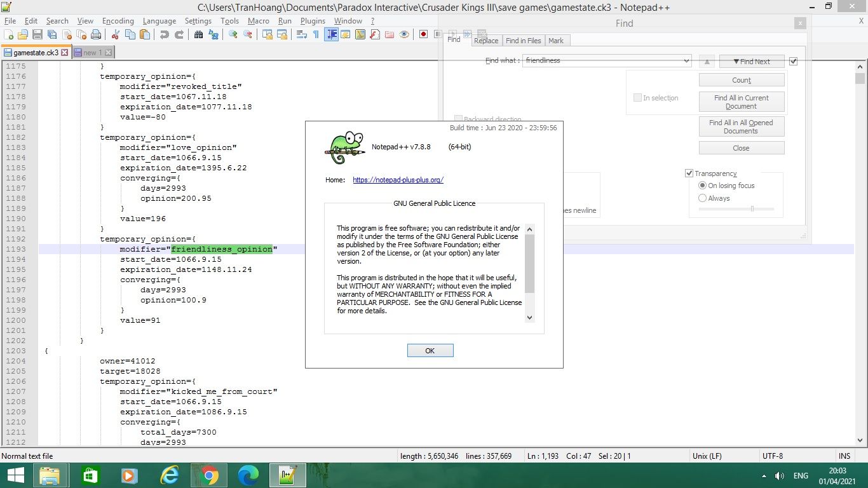Open the Macro menu
868x488 pixels.
click(x=259, y=21)
